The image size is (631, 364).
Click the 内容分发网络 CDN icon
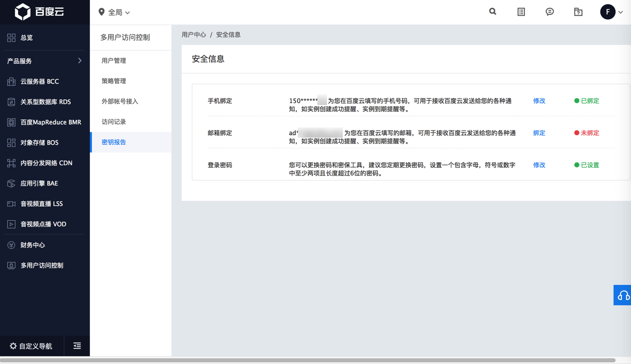pyautogui.click(x=11, y=163)
